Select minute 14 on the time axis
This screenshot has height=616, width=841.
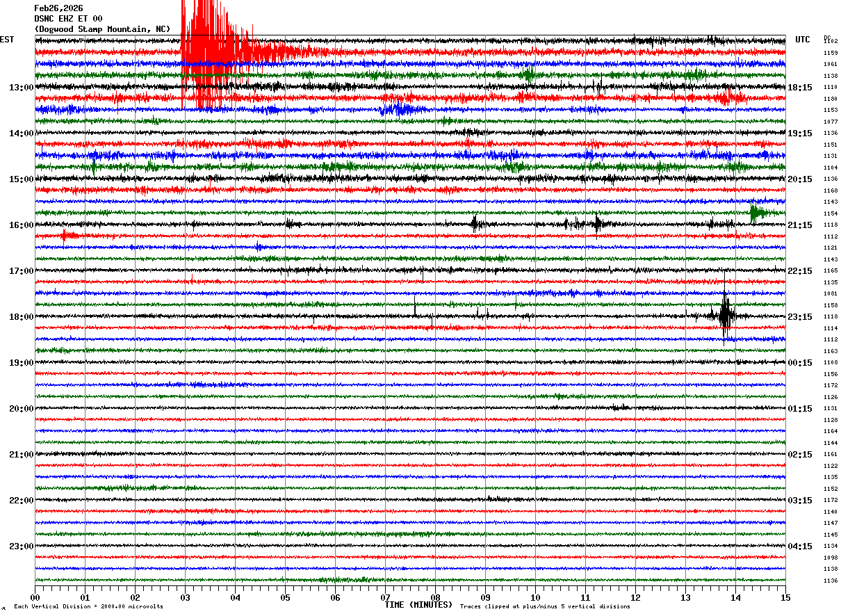(735, 597)
